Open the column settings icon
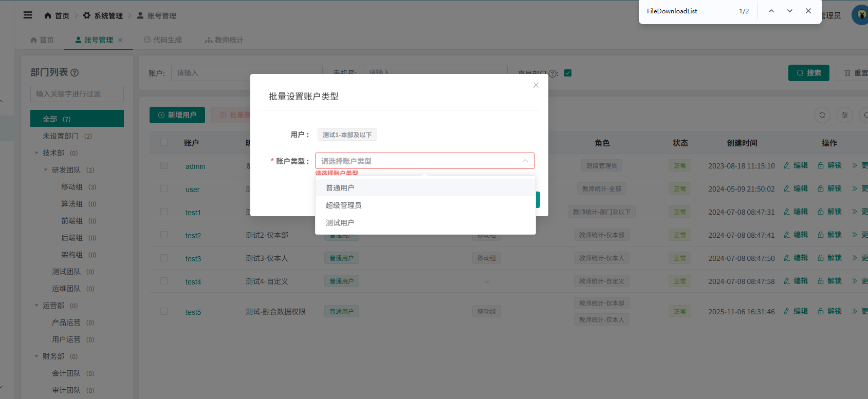 click(x=844, y=115)
